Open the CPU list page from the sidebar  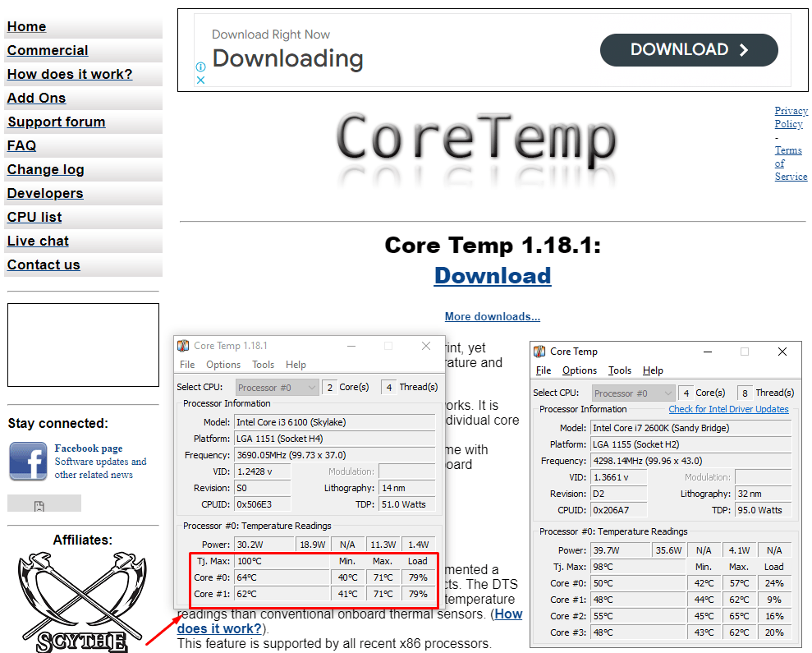click(34, 217)
